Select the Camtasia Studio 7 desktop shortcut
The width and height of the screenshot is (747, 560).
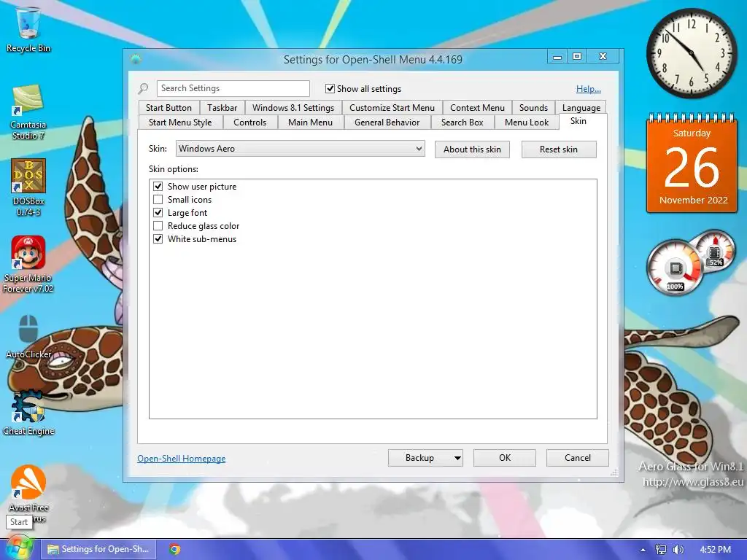tap(28, 112)
